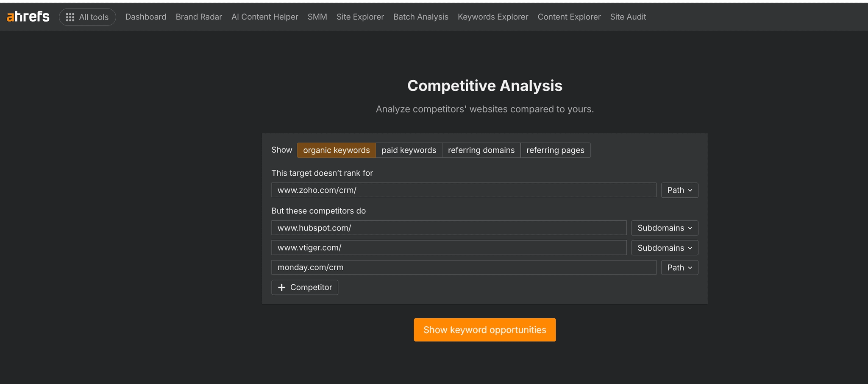The height and width of the screenshot is (384, 868).
Task: Click the www.vtiger.com/ competitor field
Action: click(x=449, y=248)
